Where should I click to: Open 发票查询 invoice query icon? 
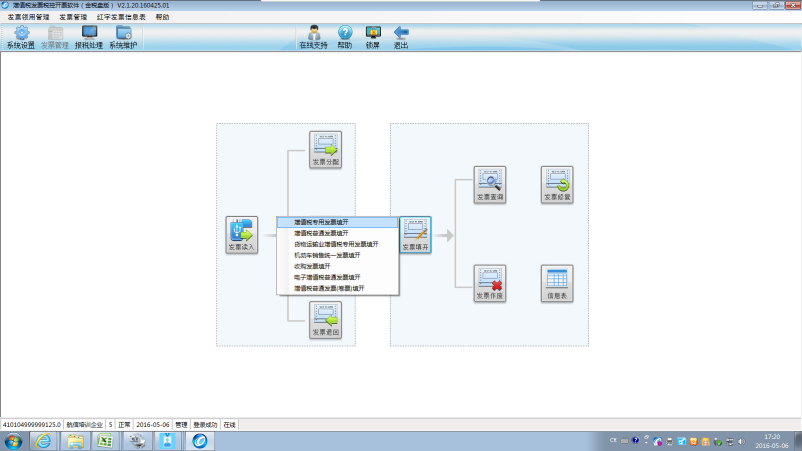point(489,185)
